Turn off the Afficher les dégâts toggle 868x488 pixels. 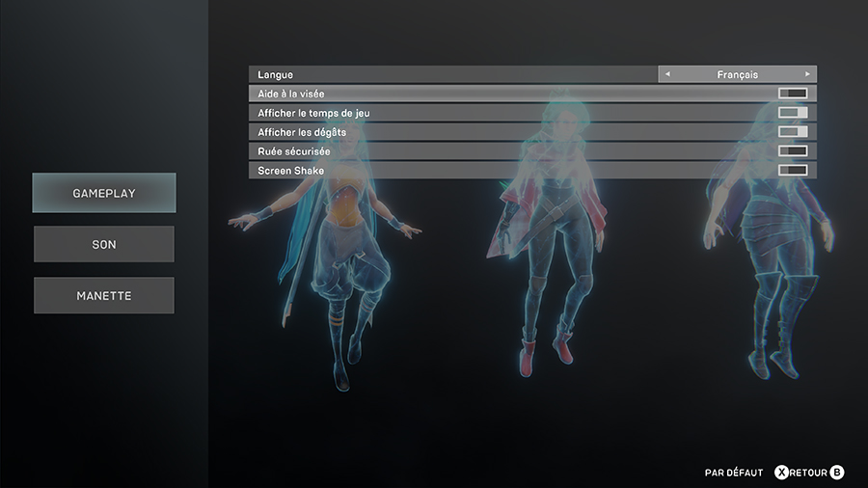click(793, 132)
